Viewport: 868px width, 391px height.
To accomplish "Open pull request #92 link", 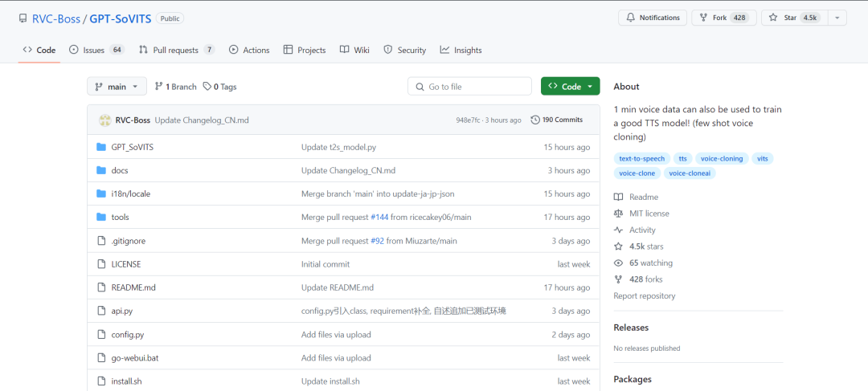I will tap(377, 241).
